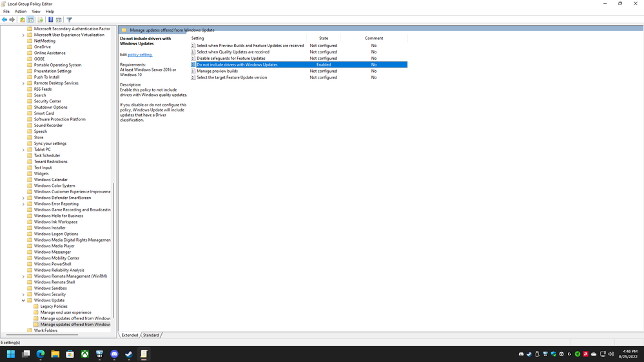
Task: Open the File menu
Action: (x=6, y=12)
